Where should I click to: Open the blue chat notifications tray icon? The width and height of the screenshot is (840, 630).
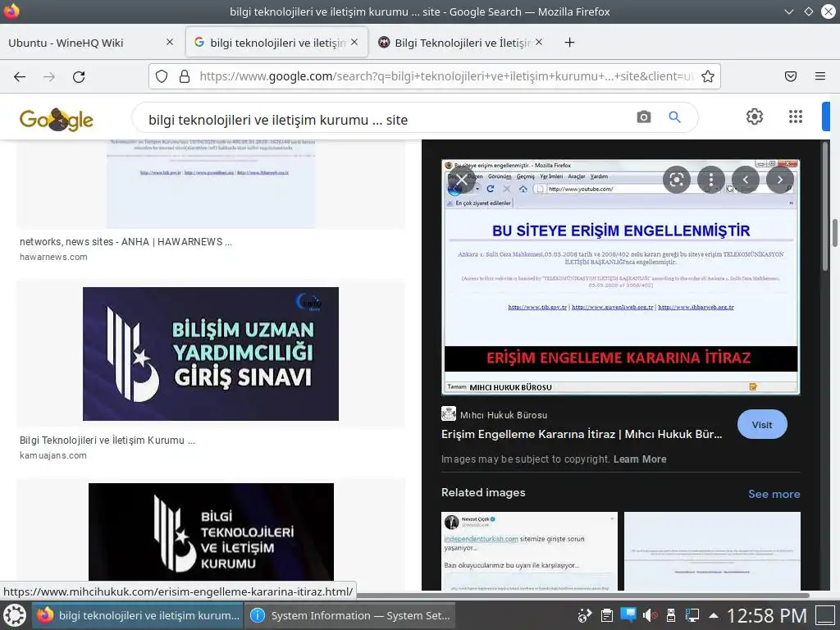tap(628, 615)
